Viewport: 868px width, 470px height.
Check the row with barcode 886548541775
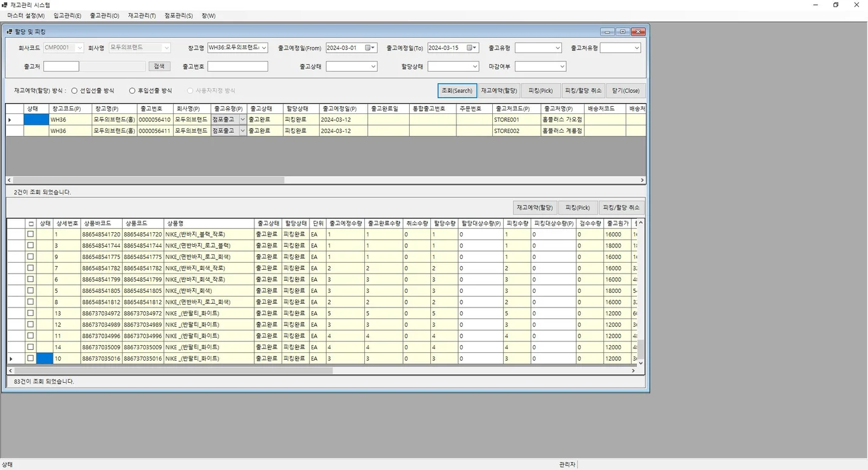[30, 257]
